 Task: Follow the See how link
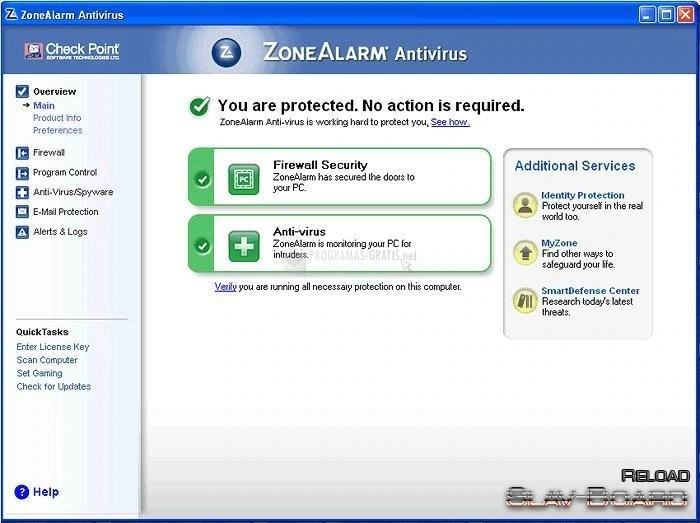tap(450, 122)
